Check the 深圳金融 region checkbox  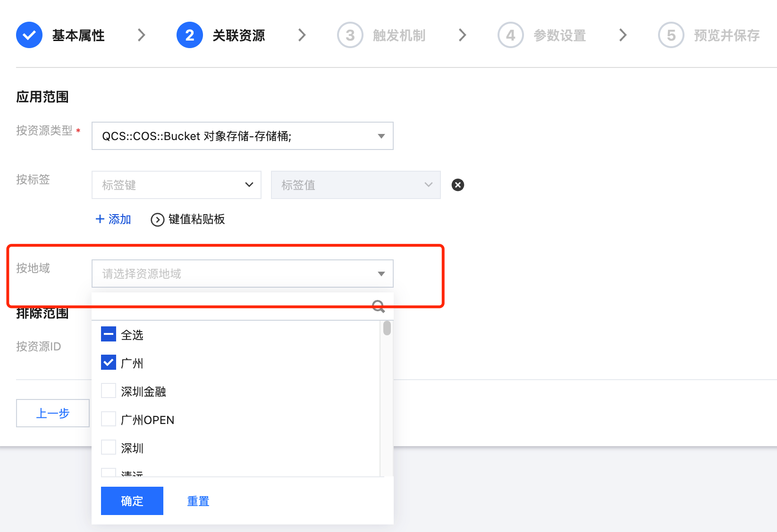109,391
